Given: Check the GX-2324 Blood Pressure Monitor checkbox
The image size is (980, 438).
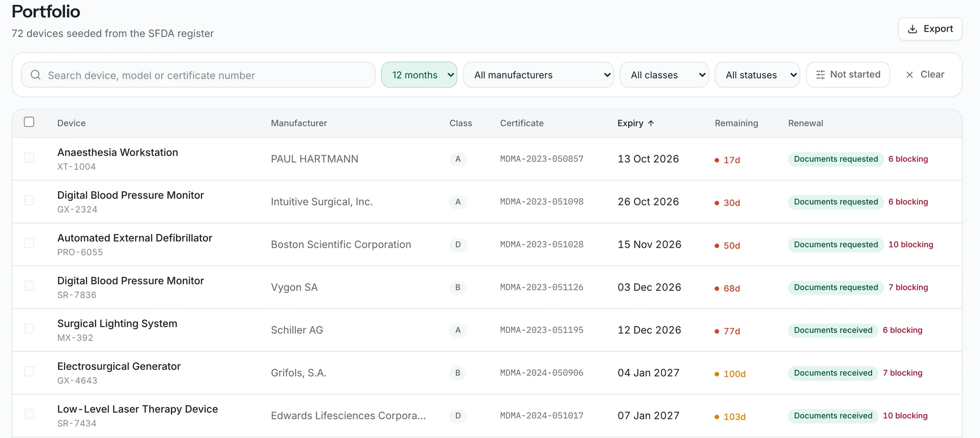Looking at the screenshot, I should (x=29, y=200).
